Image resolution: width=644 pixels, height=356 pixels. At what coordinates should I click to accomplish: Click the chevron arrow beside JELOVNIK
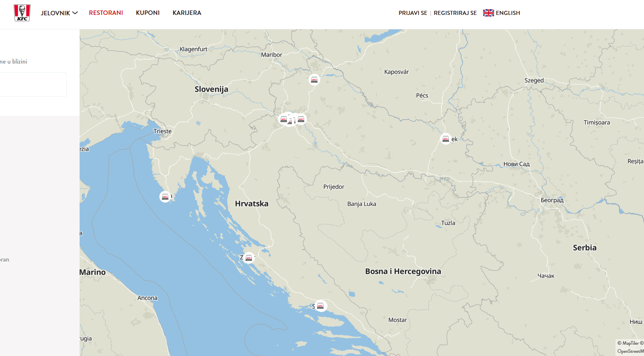pos(75,13)
